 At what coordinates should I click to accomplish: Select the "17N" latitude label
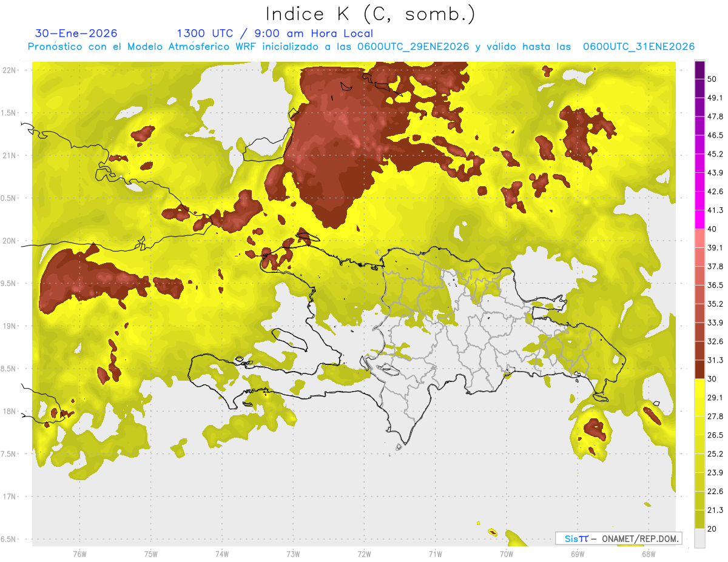(x=10, y=497)
